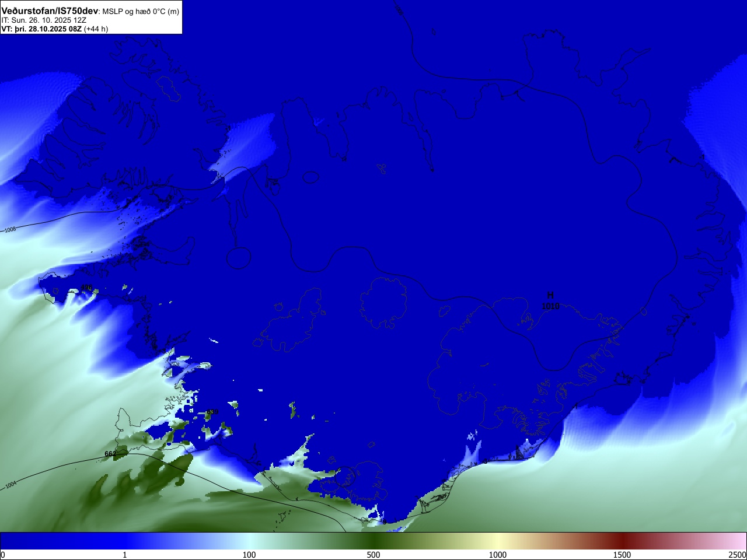Click the dark red colorbar segment above 1500

622,541
